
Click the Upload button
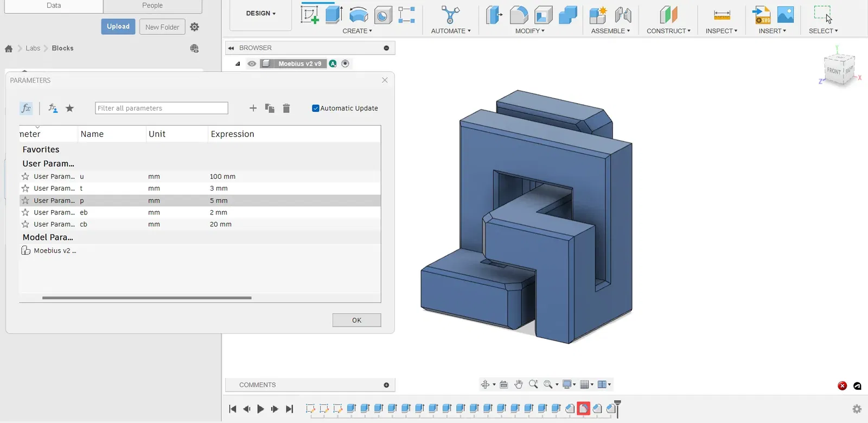tap(118, 27)
